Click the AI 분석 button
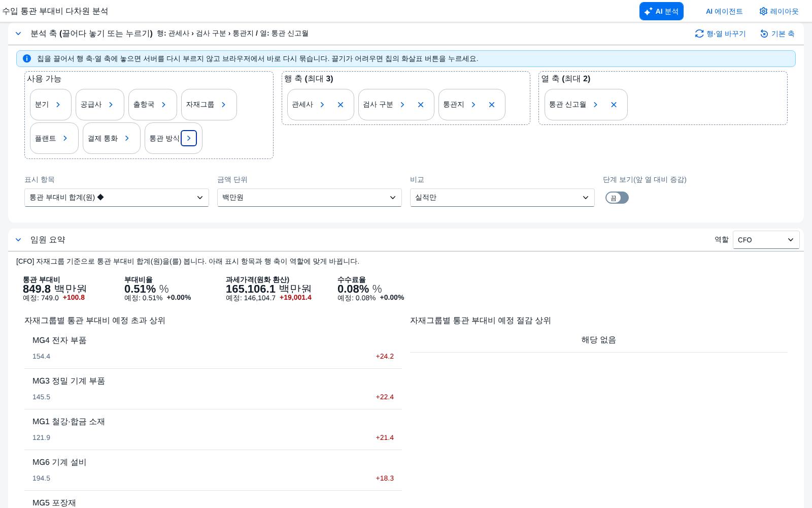The height and width of the screenshot is (508, 812). tap(661, 11)
